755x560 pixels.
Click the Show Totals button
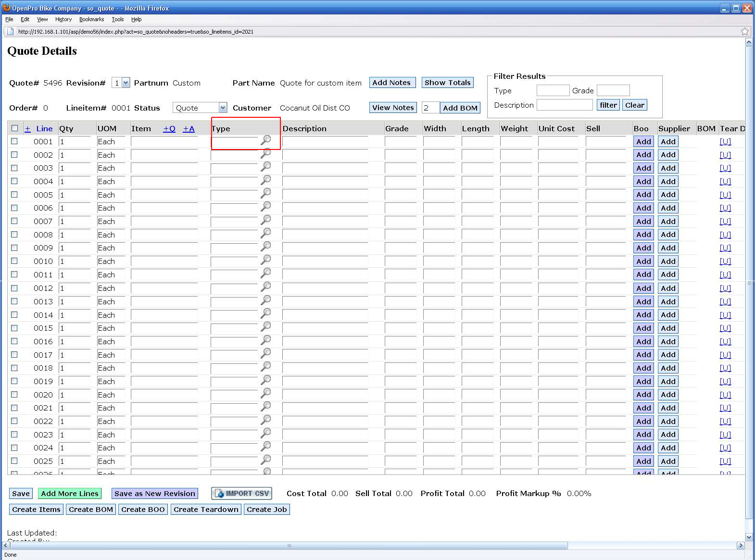[x=447, y=82]
